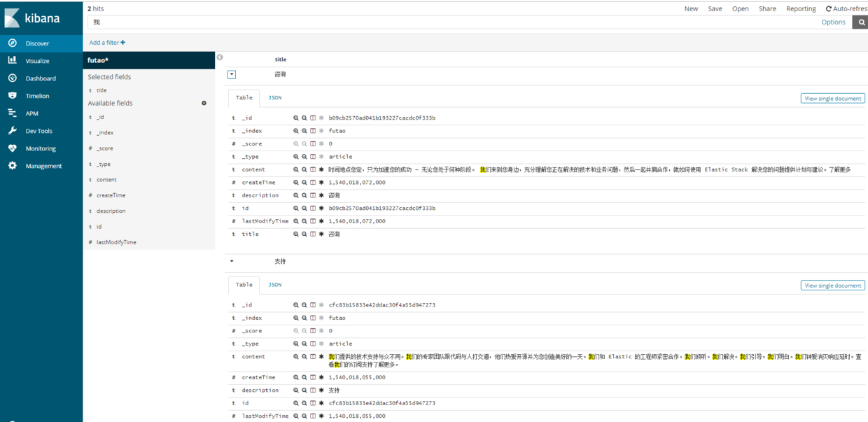868x422 pixels.
Task: Filter for field present on the 咨询 document title row
Action: (321, 234)
